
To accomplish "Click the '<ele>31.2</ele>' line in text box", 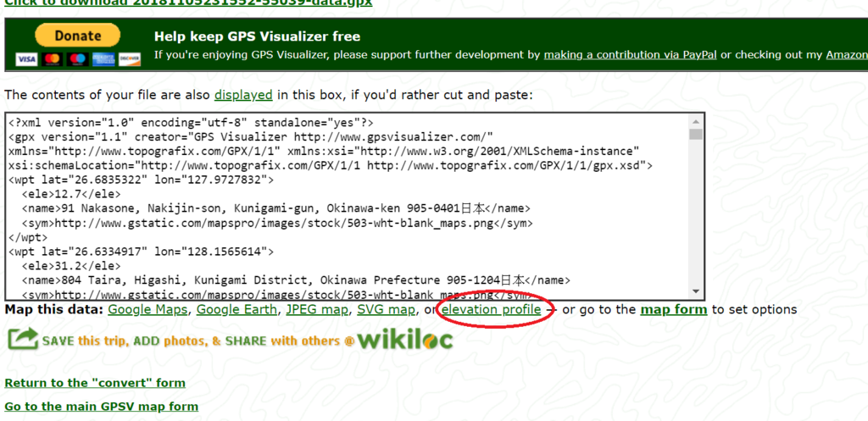I will click(x=71, y=266).
